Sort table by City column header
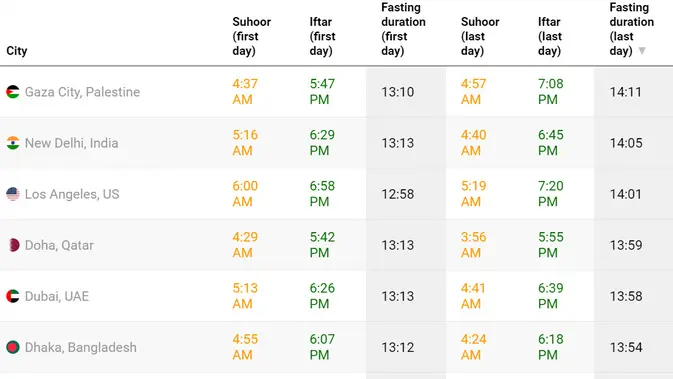This screenshot has width=673, height=379. (17, 51)
